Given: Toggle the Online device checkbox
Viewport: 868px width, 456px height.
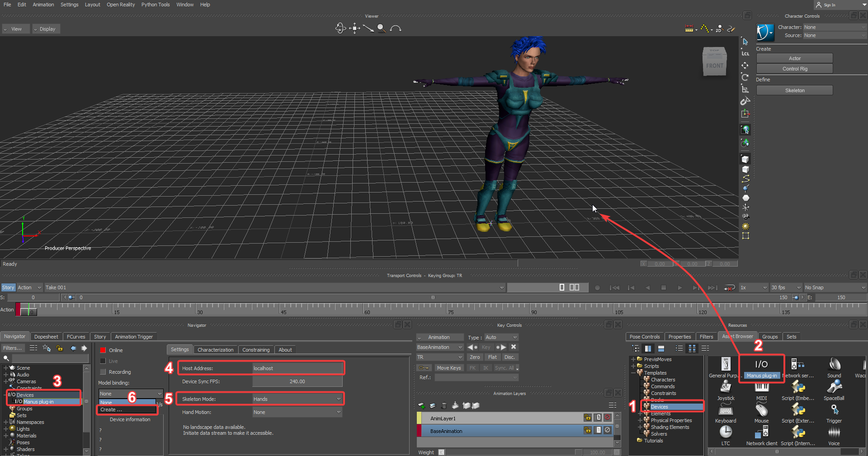Looking at the screenshot, I should (x=103, y=350).
